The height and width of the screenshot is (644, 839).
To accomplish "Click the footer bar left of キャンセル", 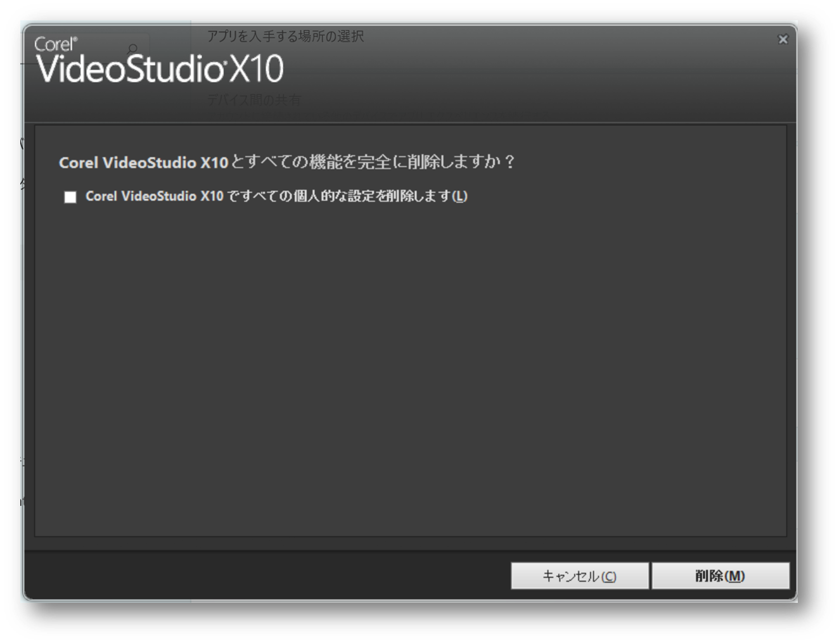I will tap(266, 576).
